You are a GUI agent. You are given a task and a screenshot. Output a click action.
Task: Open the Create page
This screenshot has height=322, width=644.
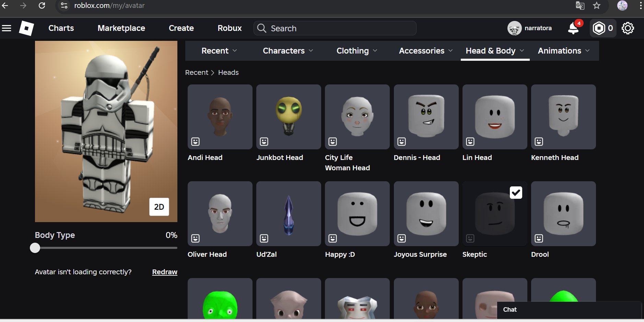pos(181,28)
